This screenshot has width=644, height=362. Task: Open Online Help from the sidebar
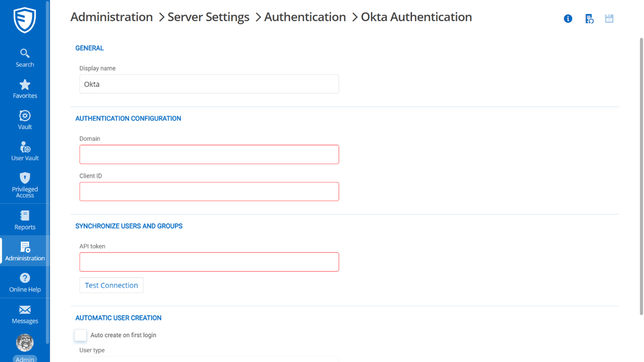pos(25,282)
